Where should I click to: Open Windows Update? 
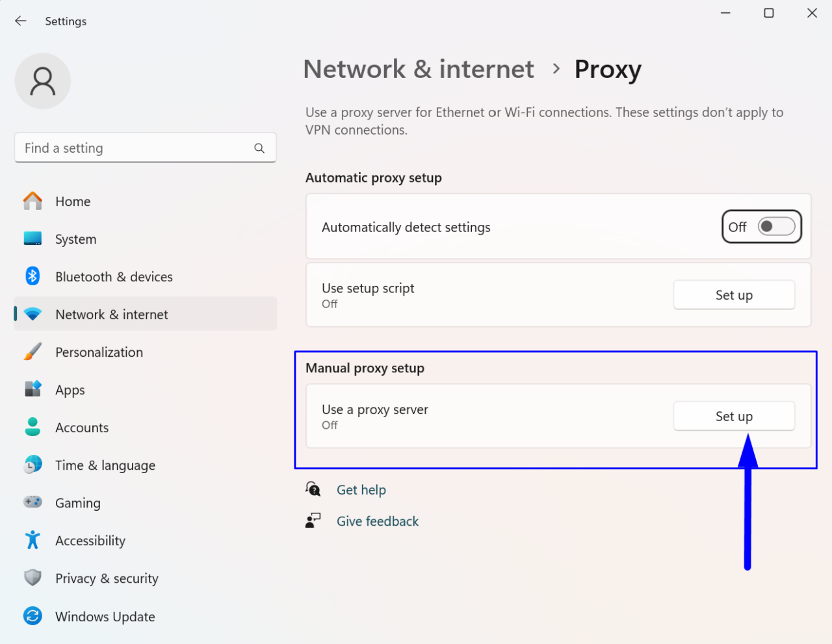coord(105,615)
